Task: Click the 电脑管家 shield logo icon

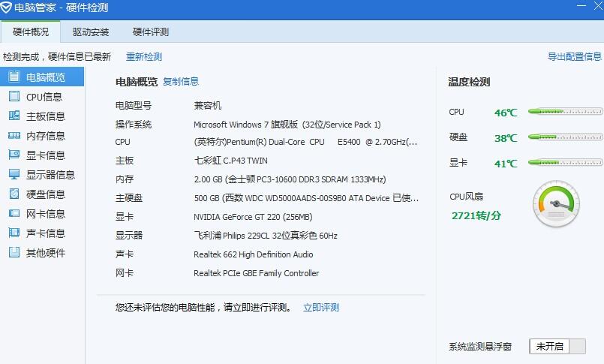Action: [6, 8]
